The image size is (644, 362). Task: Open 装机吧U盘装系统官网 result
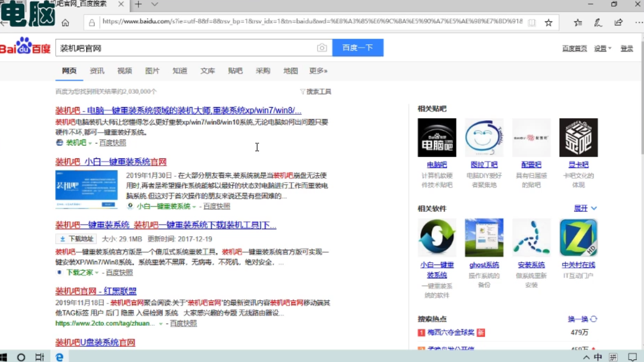click(95, 342)
